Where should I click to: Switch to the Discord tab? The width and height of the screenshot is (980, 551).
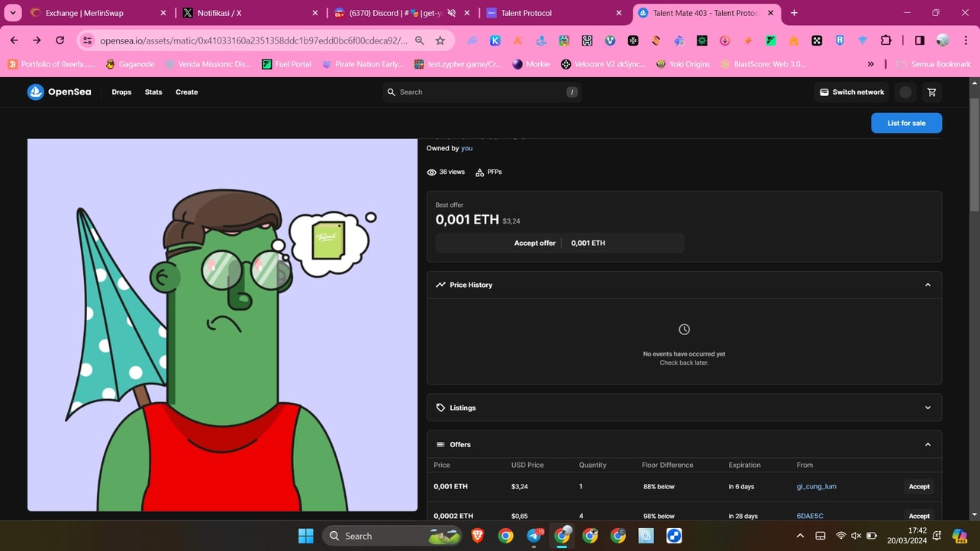click(x=403, y=13)
